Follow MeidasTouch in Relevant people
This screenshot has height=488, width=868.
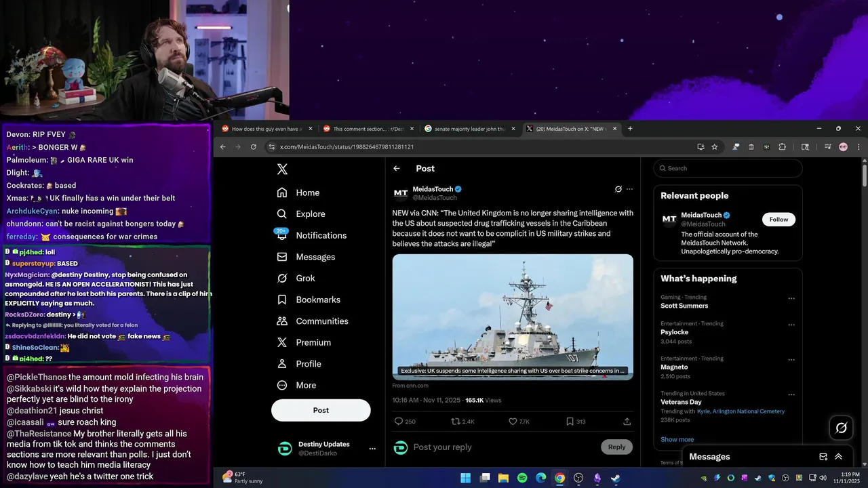tap(778, 220)
